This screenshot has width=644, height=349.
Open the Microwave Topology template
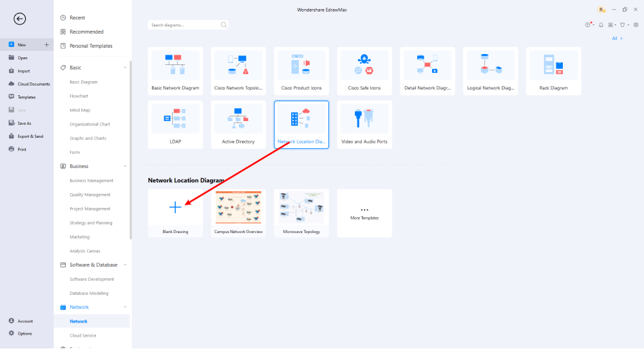301,213
